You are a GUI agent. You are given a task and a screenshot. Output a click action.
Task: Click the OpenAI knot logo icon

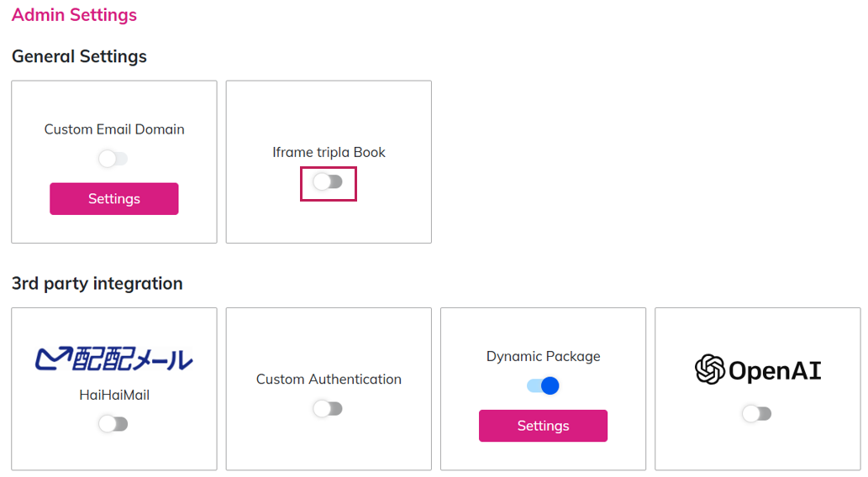710,370
